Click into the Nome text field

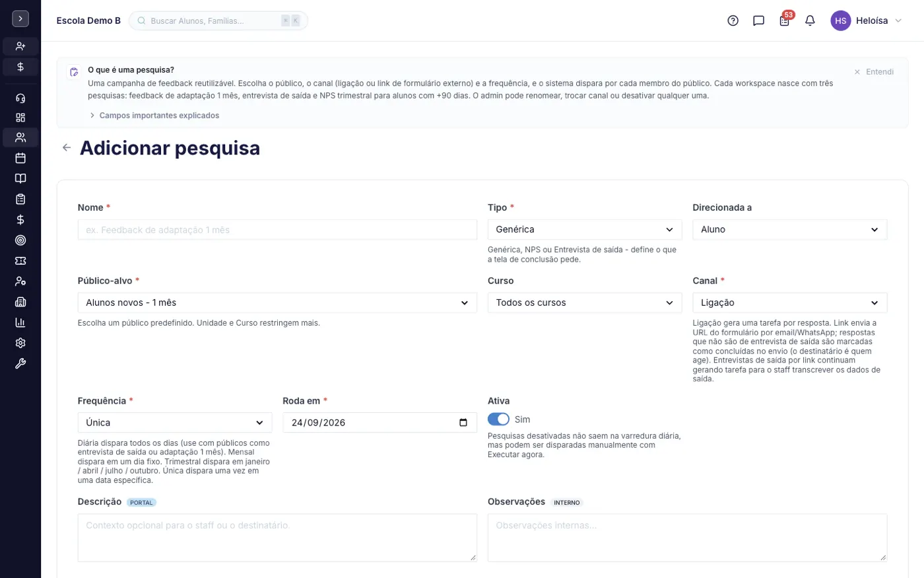[277, 230]
